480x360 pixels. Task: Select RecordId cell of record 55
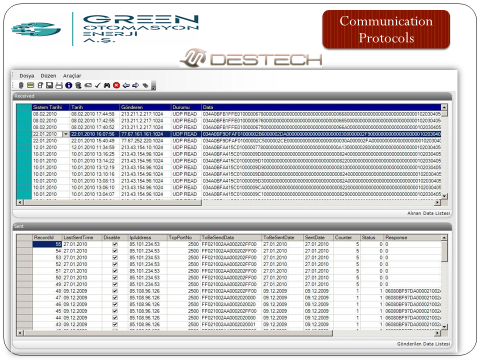[47, 244]
